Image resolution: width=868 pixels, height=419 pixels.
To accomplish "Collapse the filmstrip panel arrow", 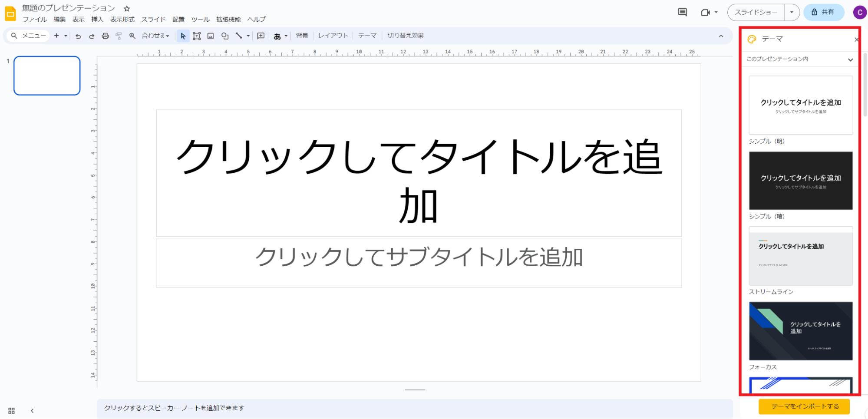I will click(x=32, y=410).
